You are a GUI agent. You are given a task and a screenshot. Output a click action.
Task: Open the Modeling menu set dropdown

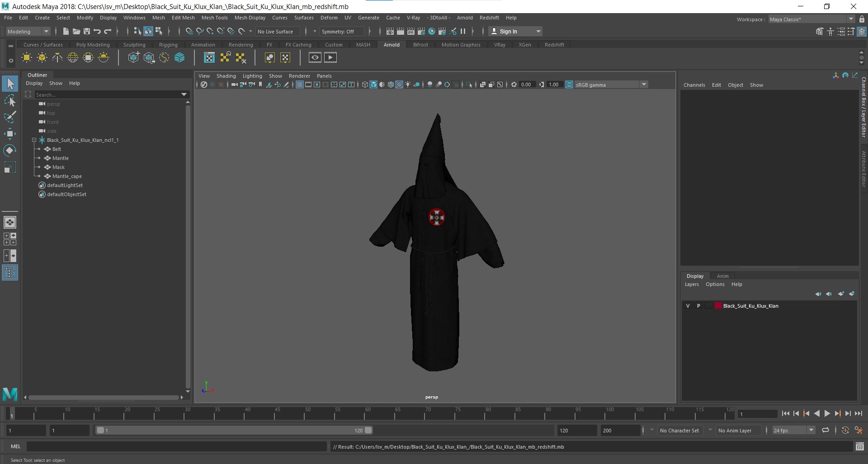coord(28,32)
